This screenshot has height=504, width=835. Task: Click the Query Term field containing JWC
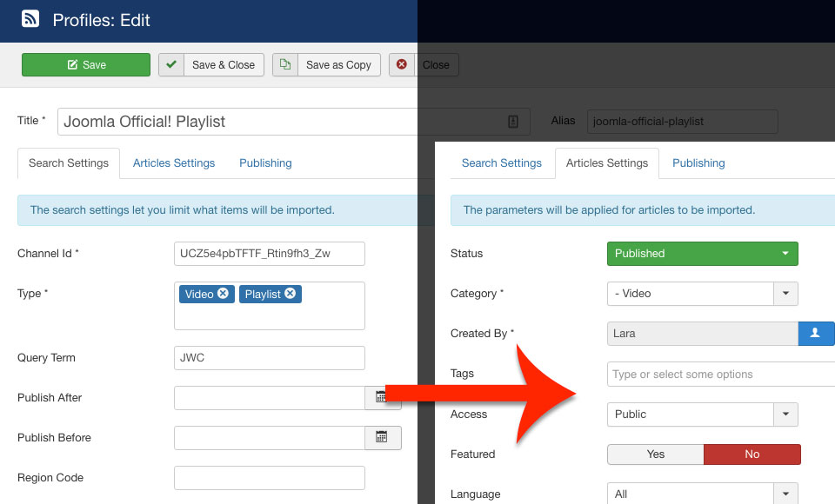pos(270,358)
